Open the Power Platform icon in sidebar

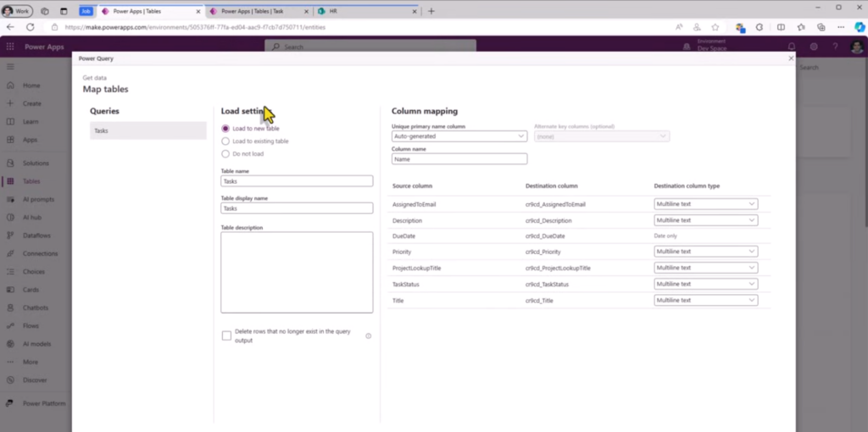[10, 403]
